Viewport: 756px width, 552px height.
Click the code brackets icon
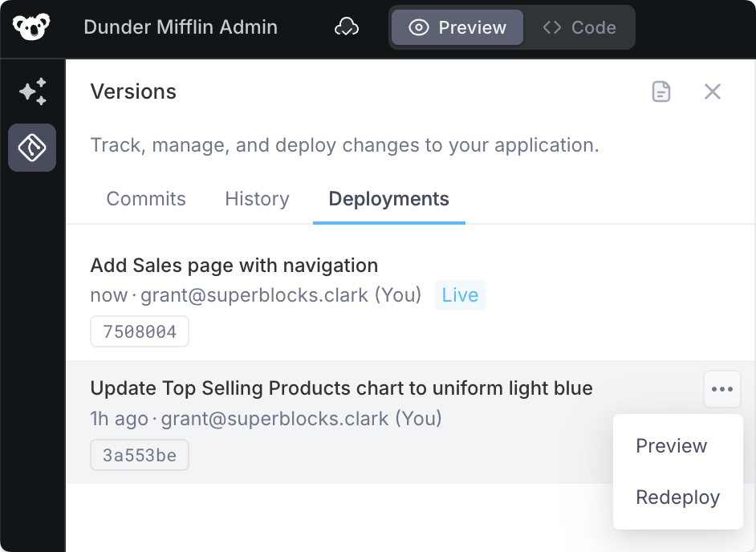[551, 27]
